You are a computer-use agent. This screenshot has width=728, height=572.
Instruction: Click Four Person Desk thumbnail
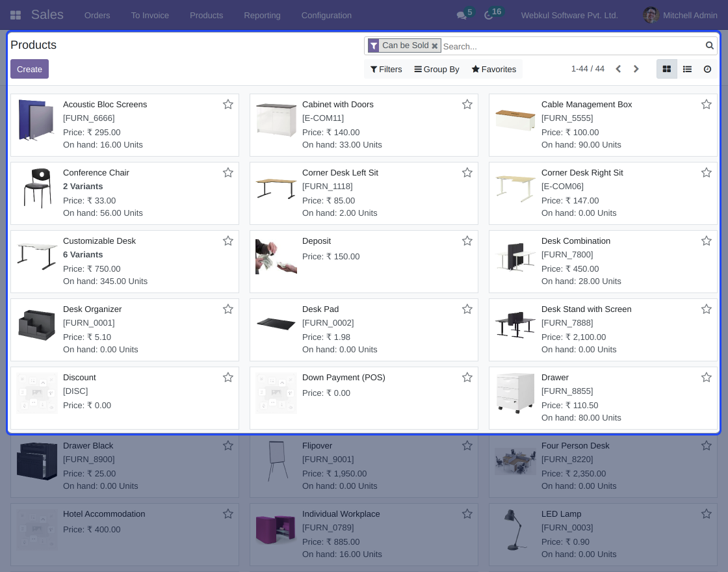pos(515,461)
